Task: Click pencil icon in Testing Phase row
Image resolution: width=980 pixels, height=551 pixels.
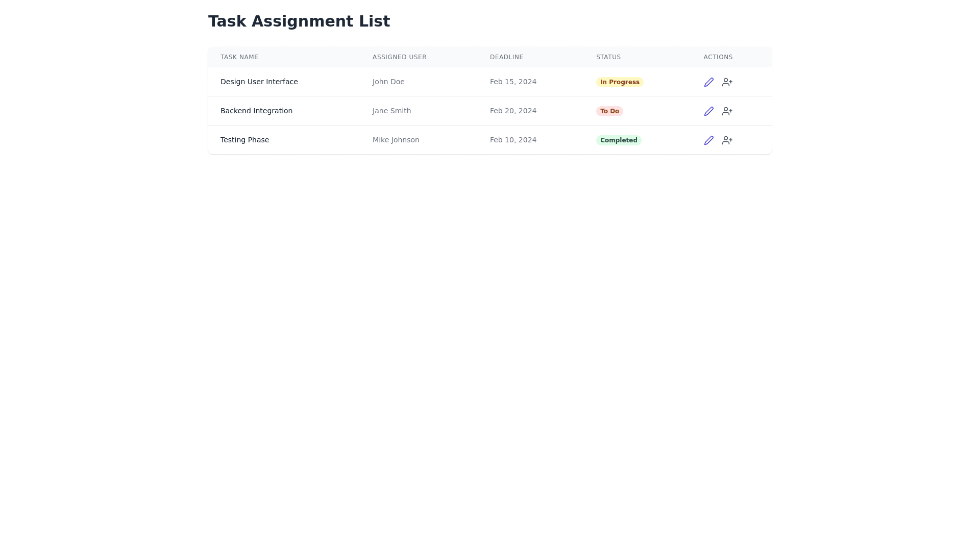Action: 708,140
